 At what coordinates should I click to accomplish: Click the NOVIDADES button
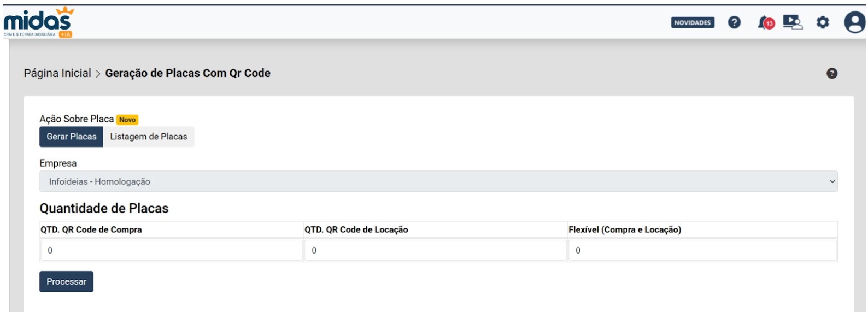pyautogui.click(x=692, y=22)
